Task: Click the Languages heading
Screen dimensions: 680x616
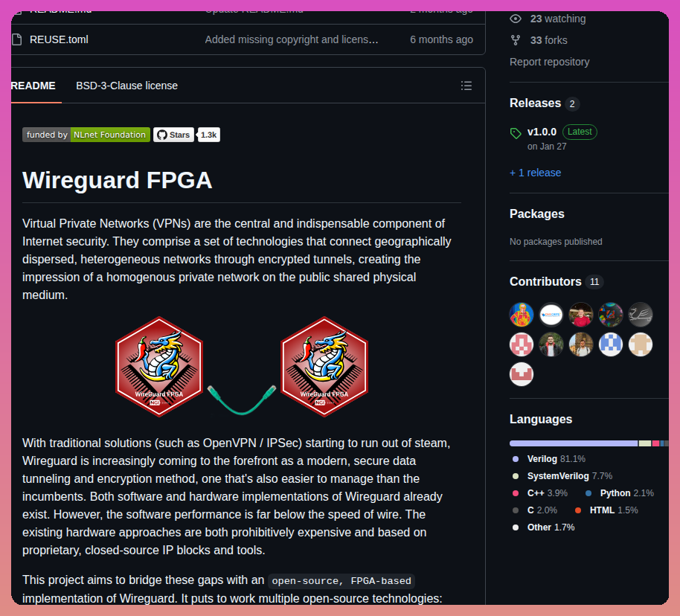Action: [x=541, y=420]
